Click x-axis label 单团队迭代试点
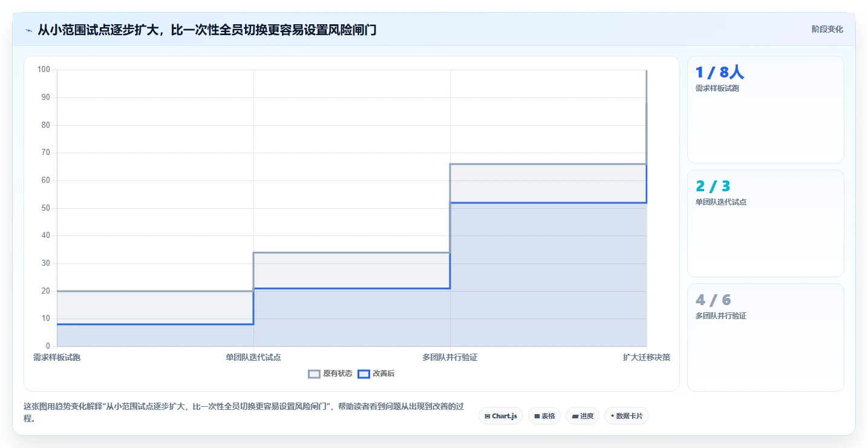 pyautogui.click(x=253, y=357)
